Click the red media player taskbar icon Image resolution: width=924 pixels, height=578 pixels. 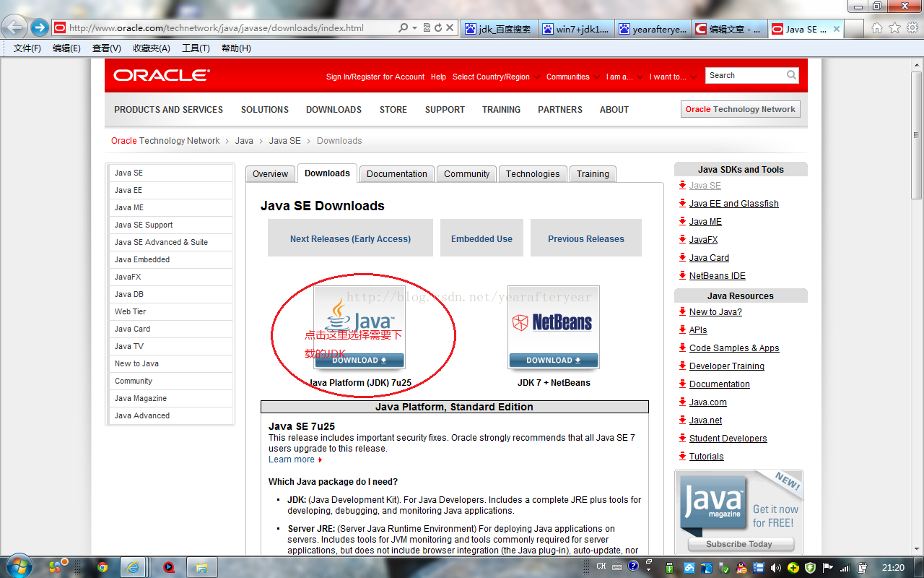click(169, 567)
